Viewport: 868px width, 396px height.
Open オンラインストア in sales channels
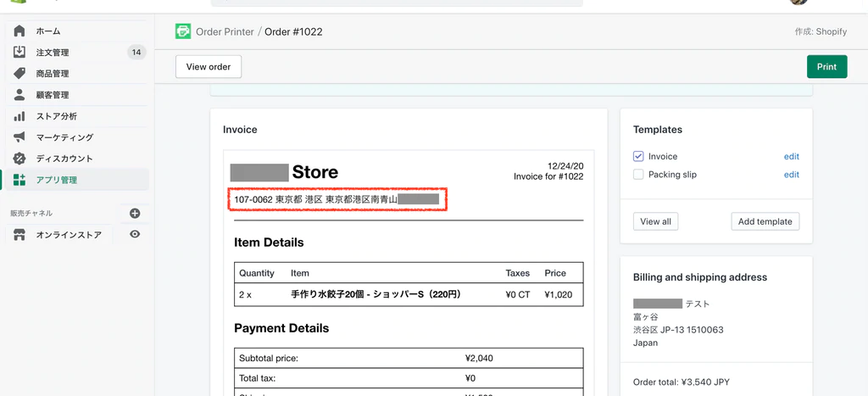(69, 235)
